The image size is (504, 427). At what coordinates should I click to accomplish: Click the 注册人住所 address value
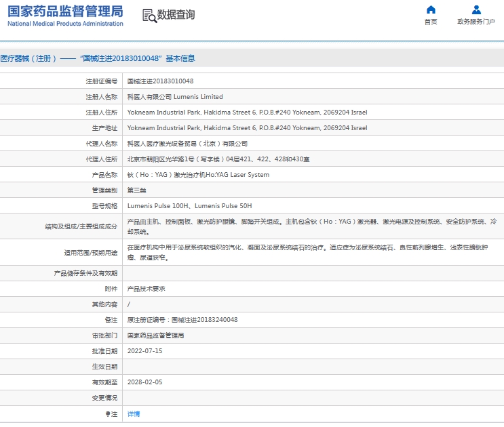247,113
